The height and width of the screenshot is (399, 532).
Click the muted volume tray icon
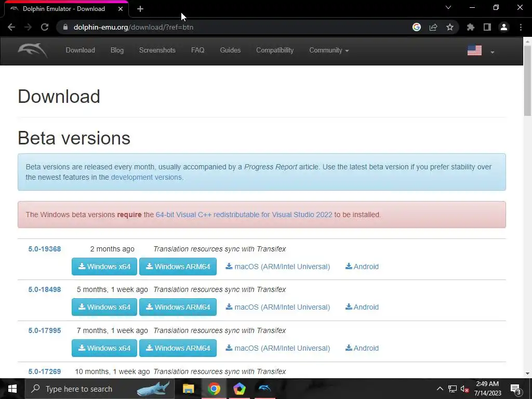coord(465,389)
